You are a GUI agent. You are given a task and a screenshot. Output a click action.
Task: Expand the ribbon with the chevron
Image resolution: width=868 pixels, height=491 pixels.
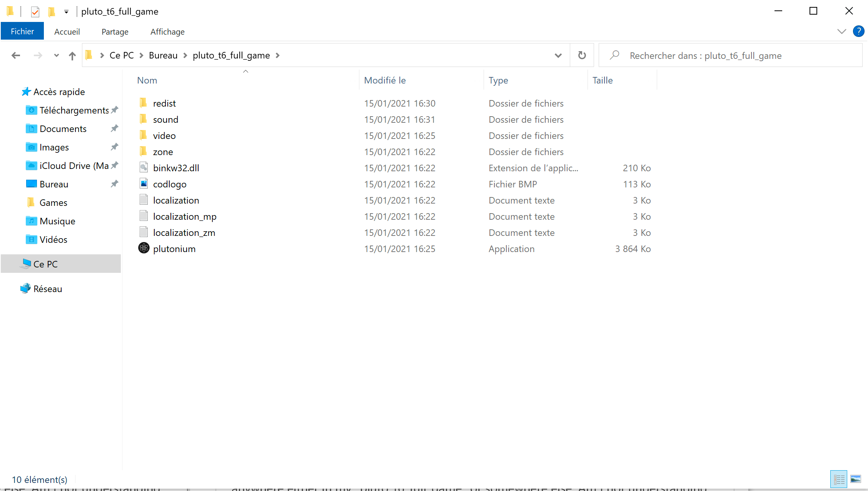click(x=841, y=32)
